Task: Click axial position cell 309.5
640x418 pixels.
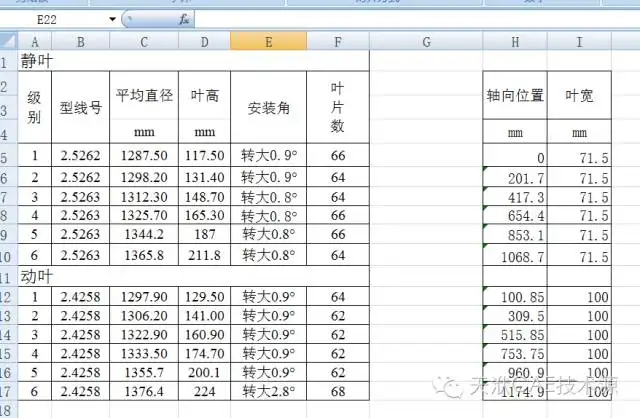Action: click(515, 315)
